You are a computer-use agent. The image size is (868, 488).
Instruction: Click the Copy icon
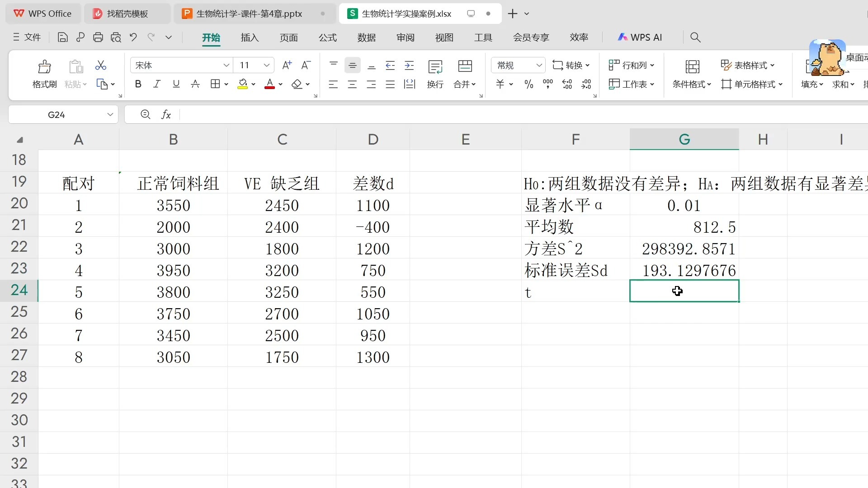click(x=102, y=84)
